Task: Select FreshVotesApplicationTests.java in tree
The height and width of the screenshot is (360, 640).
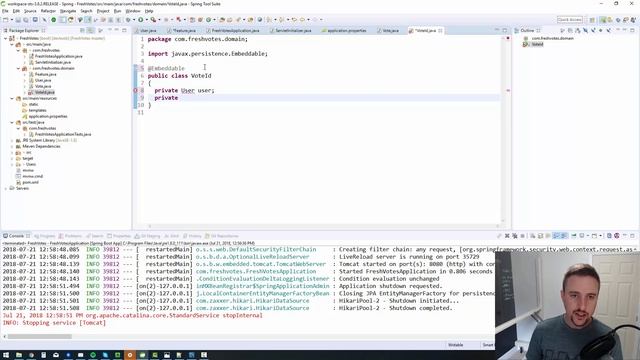Action: tap(63, 134)
